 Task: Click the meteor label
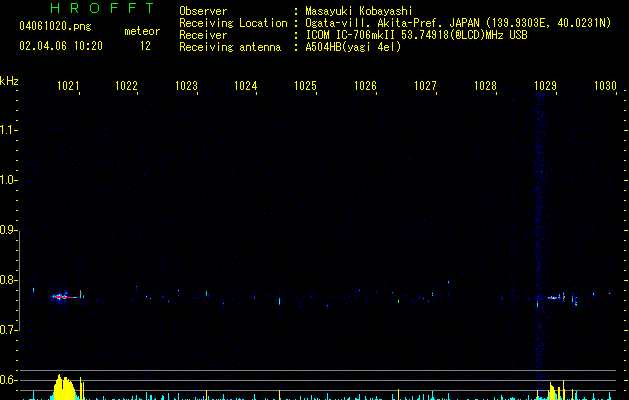[x=142, y=31]
